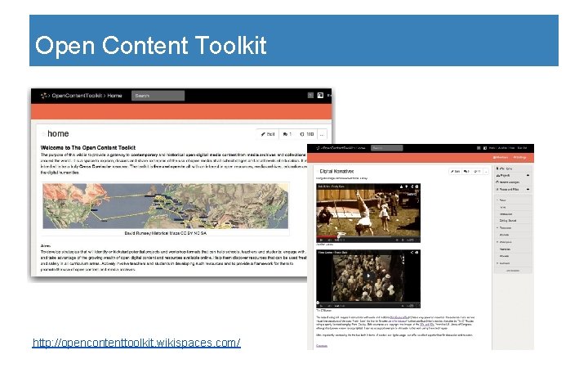Click the Search field in the Home window
This screenshot has height=368, width=588.
(x=158, y=96)
